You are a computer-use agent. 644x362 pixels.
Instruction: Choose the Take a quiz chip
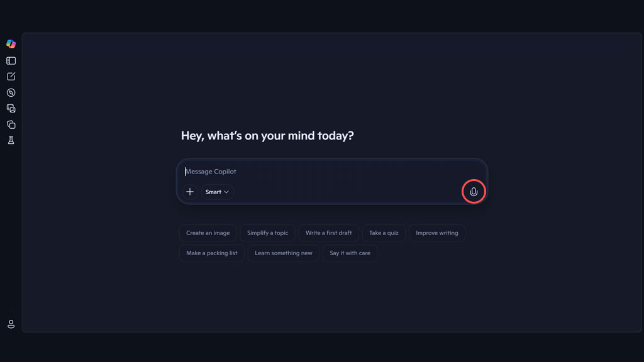[x=384, y=233]
